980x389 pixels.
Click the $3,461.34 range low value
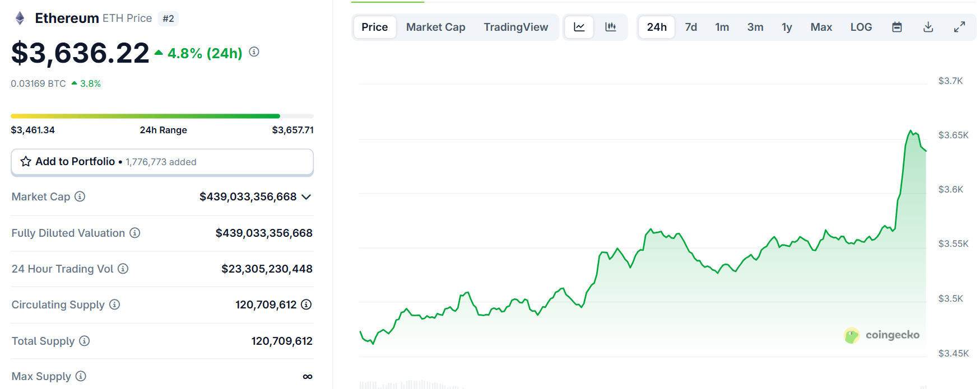coord(33,130)
